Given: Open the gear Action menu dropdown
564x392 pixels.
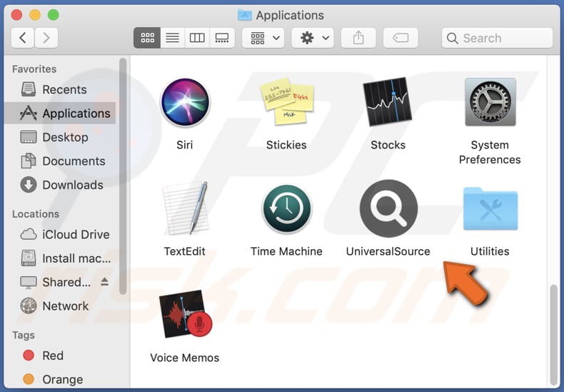Looking at the screenshot, I should point(313,38).
